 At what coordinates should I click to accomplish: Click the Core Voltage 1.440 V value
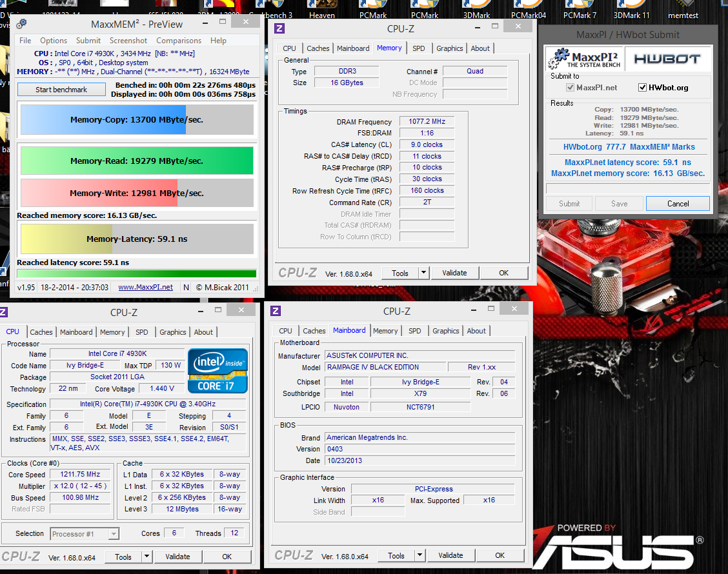click(x=162, y=388)
